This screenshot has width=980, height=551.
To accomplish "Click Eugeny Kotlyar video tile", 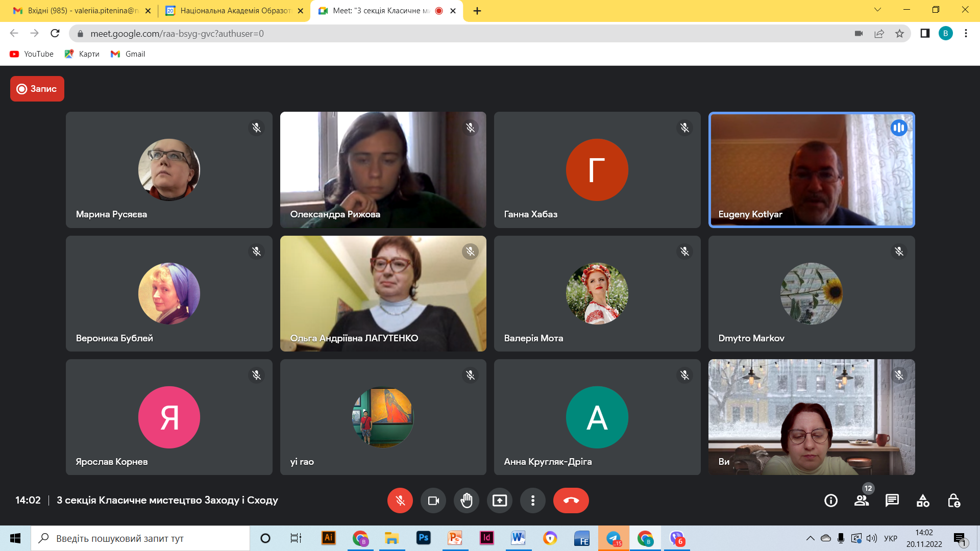I will pyautogui.click(x=812, y=170).
